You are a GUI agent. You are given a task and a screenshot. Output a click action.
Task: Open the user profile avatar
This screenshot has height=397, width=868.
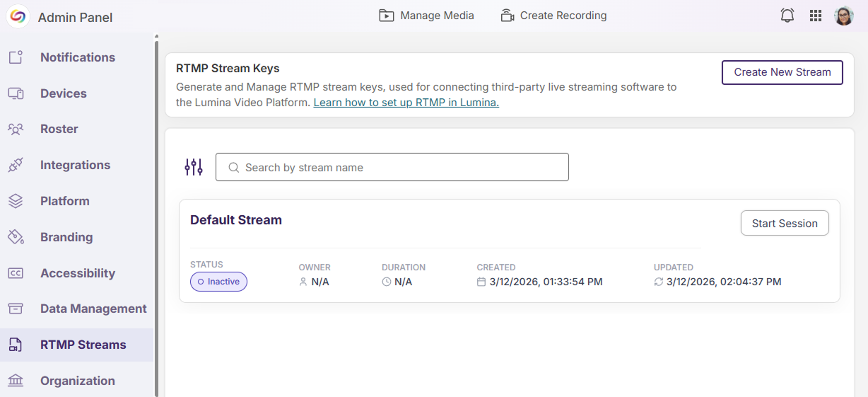[x=844, y=16]
